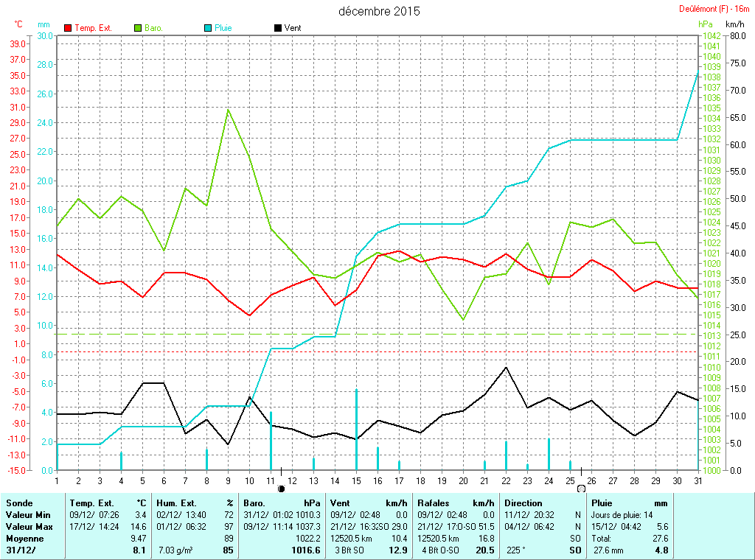The image size is (755, 560).
Task: Select the Hum. Ext. column header
Action: pos(175,503)
